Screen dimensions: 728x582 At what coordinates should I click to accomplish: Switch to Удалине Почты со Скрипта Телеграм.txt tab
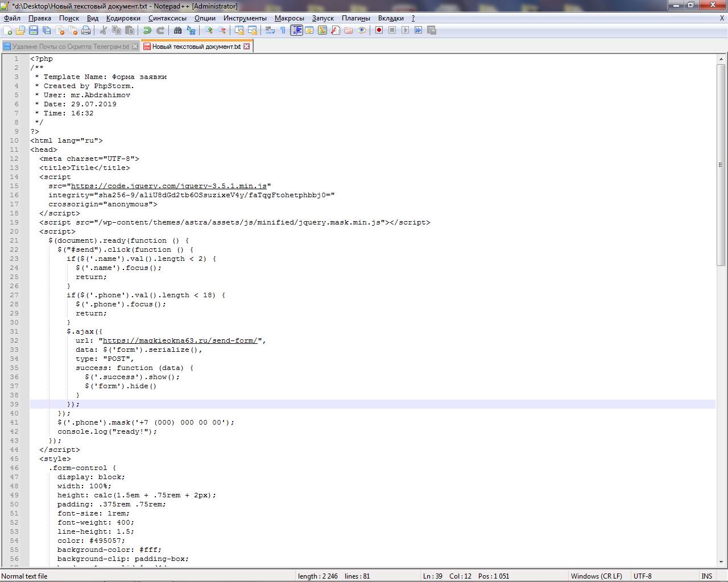click(71, 47)
